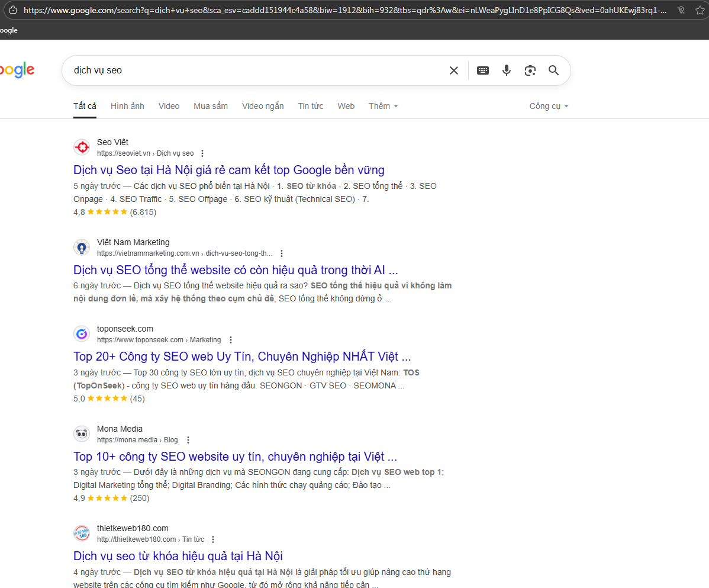Open the on-screen keyboard input tool

tap(482, 70)
